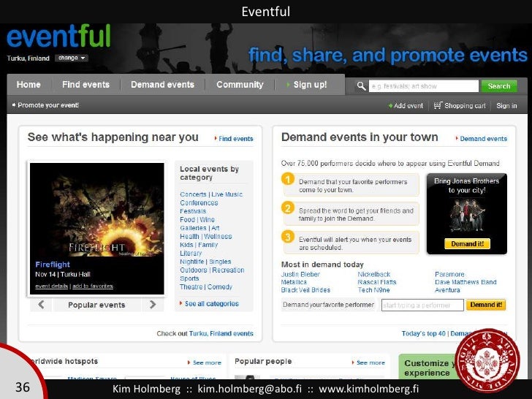Open Fireflight event details link
The height and width of the screenshot is (399, 532).
pos(52,286)
